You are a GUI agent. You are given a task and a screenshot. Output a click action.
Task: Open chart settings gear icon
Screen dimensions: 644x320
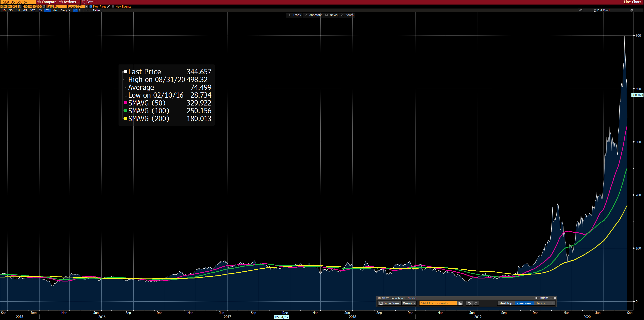click(631, 10)
